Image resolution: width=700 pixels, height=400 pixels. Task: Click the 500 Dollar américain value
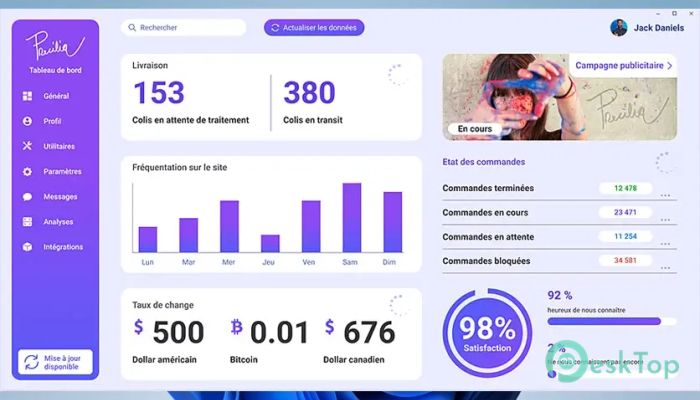point(178,333)
